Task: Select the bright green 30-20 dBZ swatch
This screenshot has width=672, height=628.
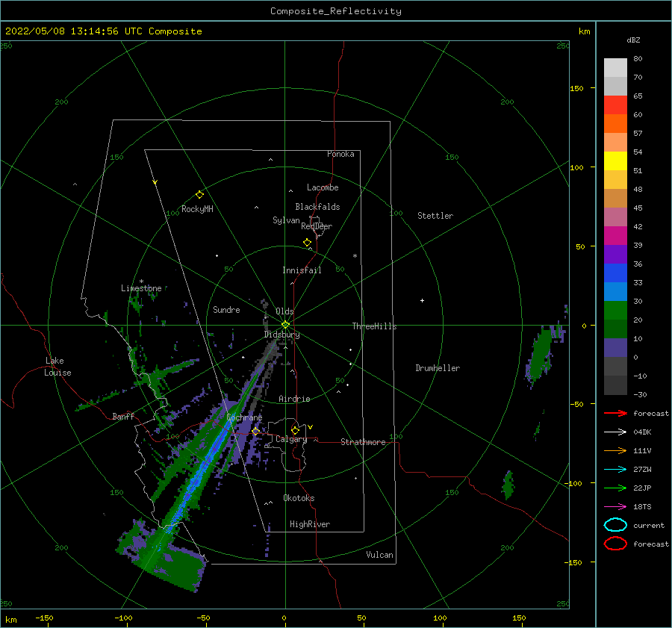Action: 615,311
